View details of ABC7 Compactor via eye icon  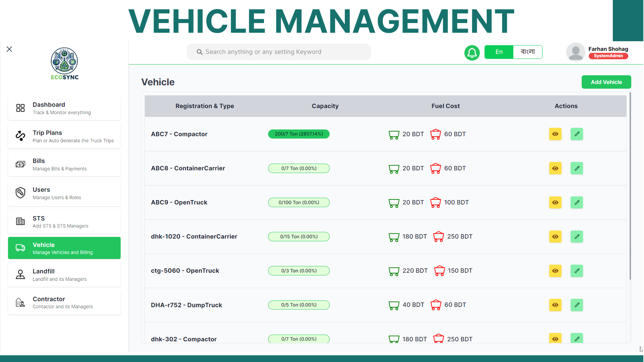(x=555, y=134)
